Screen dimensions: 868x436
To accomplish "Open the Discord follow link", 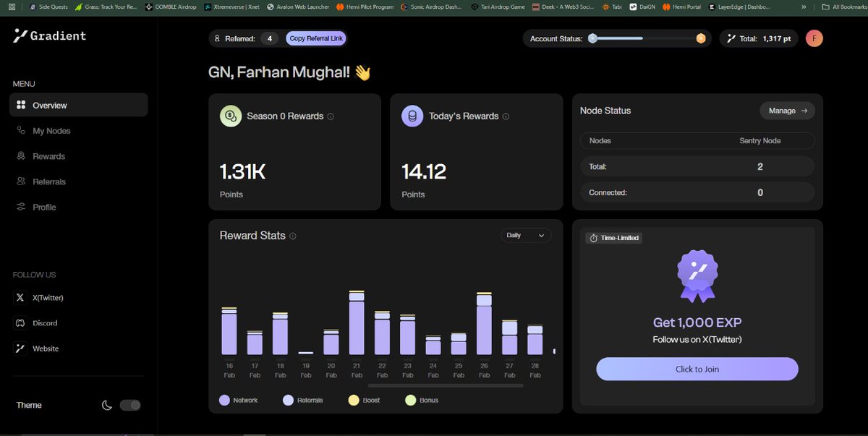I will coord(45,322).
